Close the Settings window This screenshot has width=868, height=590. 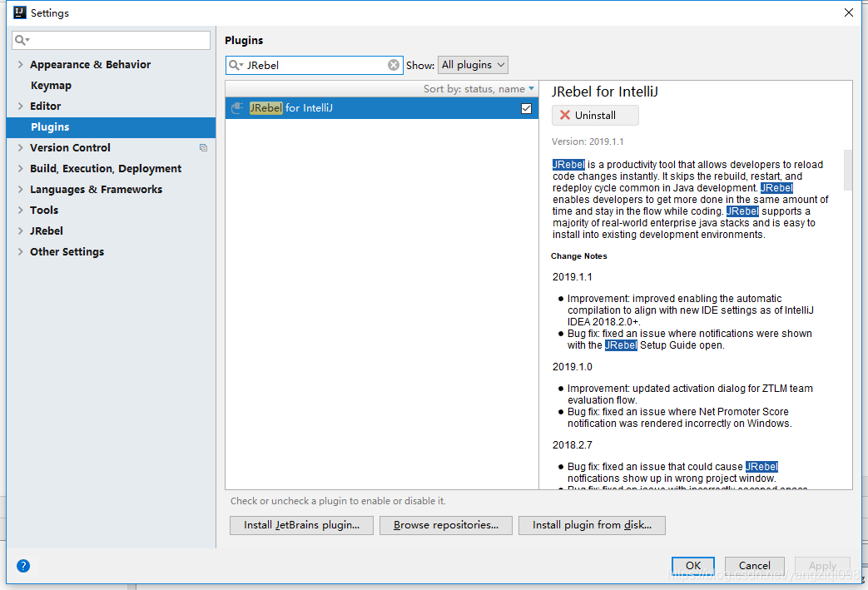pyautogui.click(x=849, y=12)
